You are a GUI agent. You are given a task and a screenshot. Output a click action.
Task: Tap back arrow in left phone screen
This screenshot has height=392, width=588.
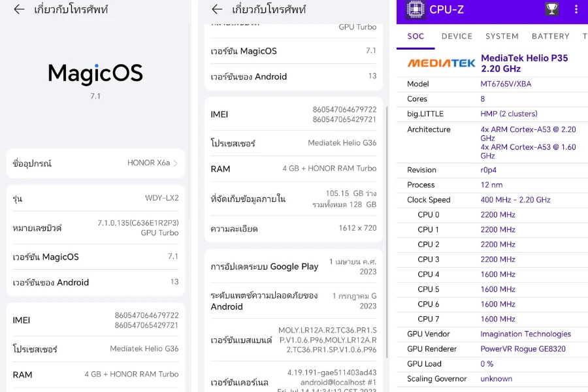coord(19,9)
